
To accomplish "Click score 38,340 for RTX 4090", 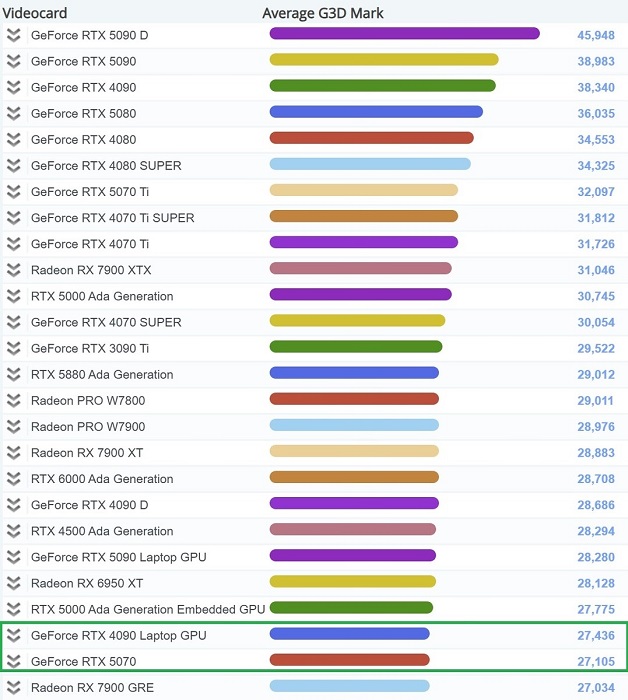I will click(x=596, y=88).
